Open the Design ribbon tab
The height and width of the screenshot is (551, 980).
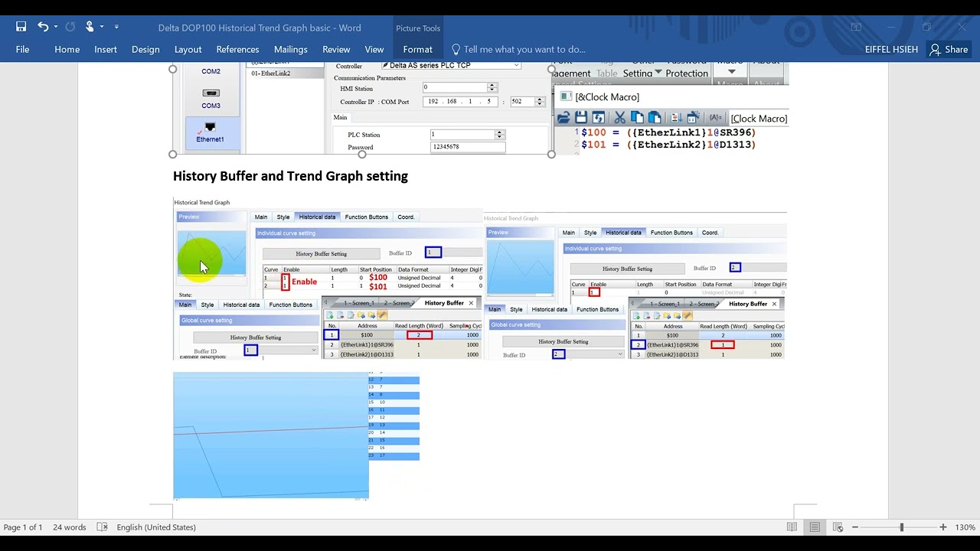[145, 49]
